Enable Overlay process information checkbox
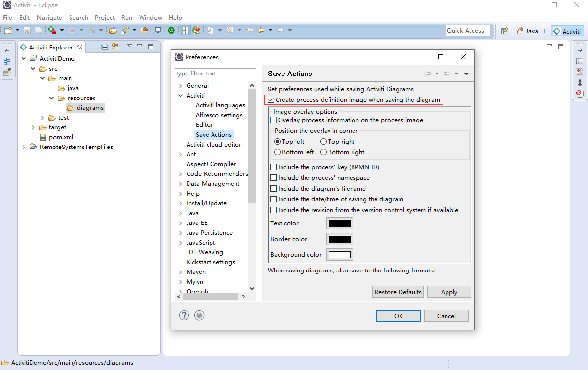The image size is (588, 370). tap(274, 120)
